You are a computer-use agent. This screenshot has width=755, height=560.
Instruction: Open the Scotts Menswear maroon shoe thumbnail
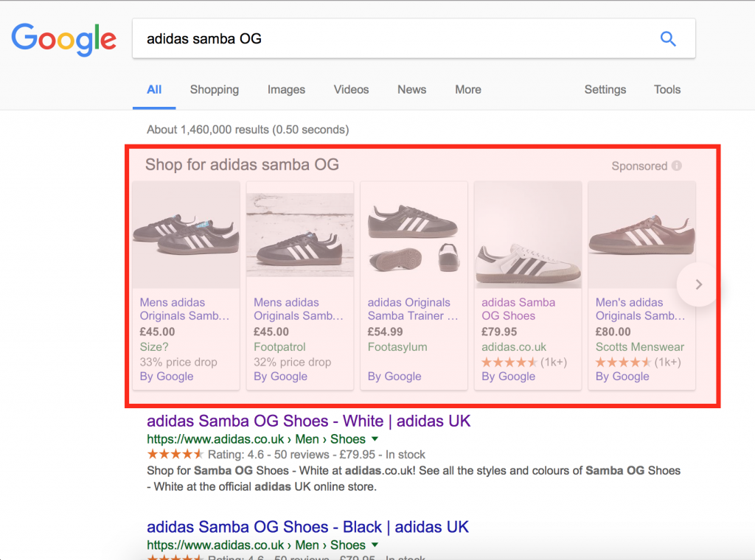pos(642,235)
